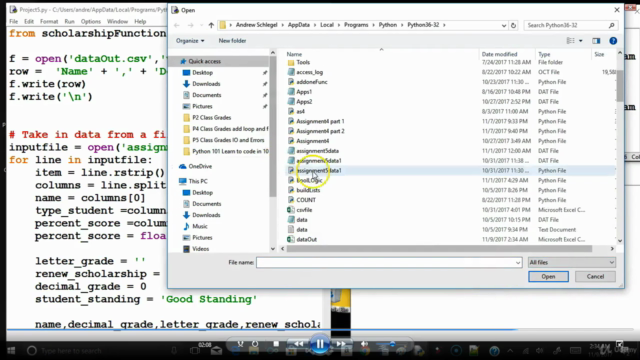Click New folder button

(232, 41)
